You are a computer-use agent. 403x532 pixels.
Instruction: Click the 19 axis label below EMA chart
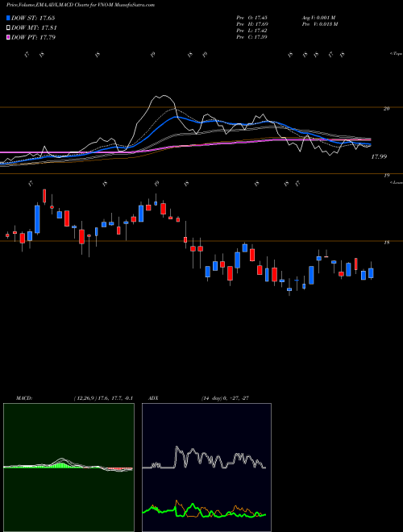386,176
